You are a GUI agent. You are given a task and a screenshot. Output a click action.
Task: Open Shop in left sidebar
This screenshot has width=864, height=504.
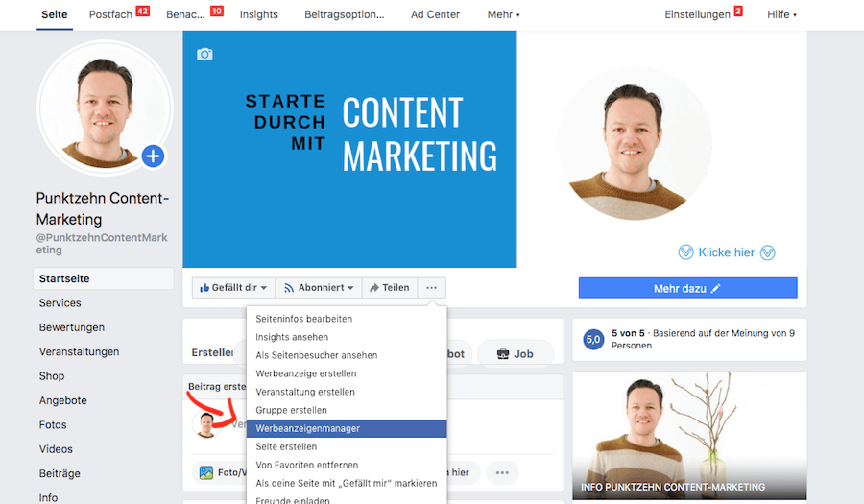pos(52,375)
